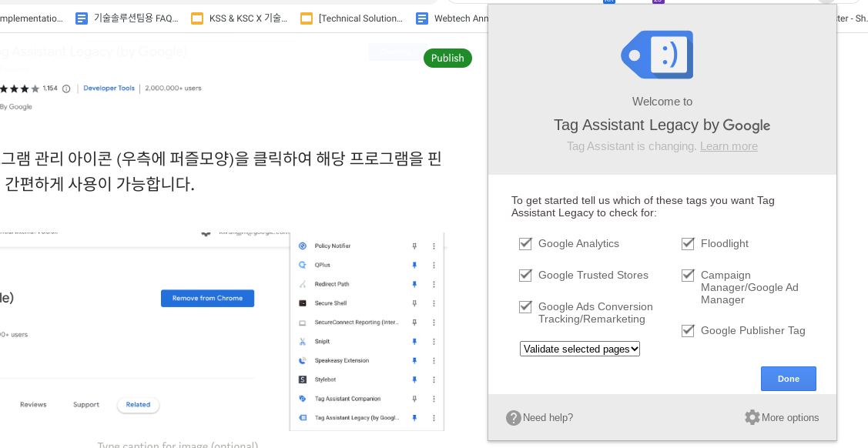Image resolution: width=868 pixels, height=448 pixels.
Task: Open Policy Notifier three-dot menu
Action: coord(434,246)
